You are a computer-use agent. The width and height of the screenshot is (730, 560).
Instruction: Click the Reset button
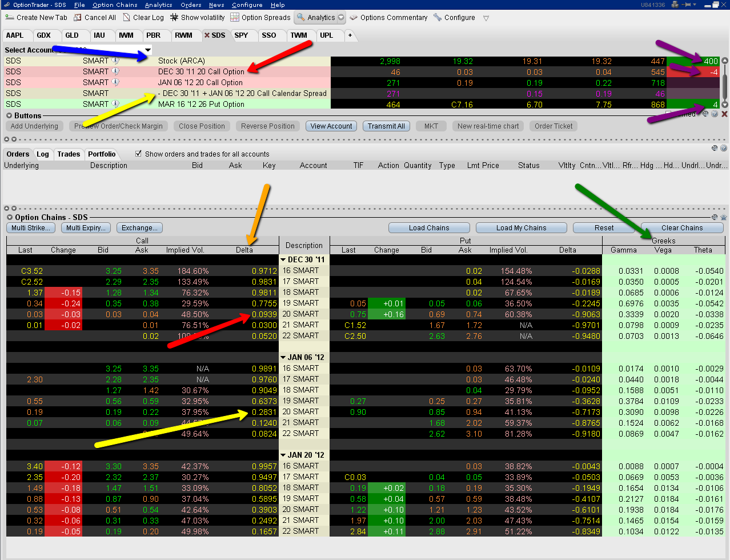[x=604, y=228]
